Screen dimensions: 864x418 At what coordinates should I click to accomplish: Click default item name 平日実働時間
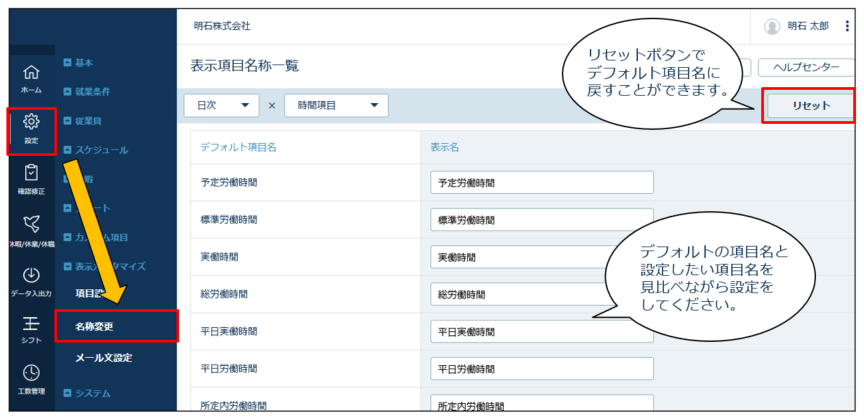click(229, 332)
